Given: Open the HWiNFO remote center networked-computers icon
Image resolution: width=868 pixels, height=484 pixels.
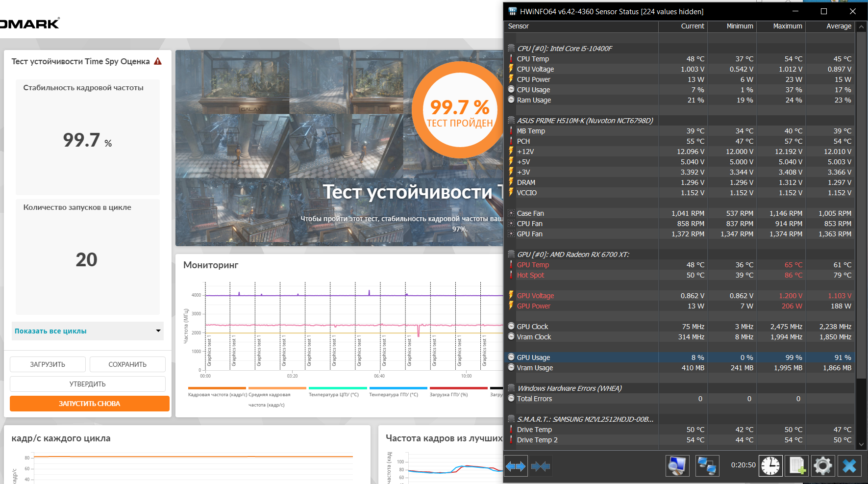Looking at the screenshot, I should click(707, 466).
